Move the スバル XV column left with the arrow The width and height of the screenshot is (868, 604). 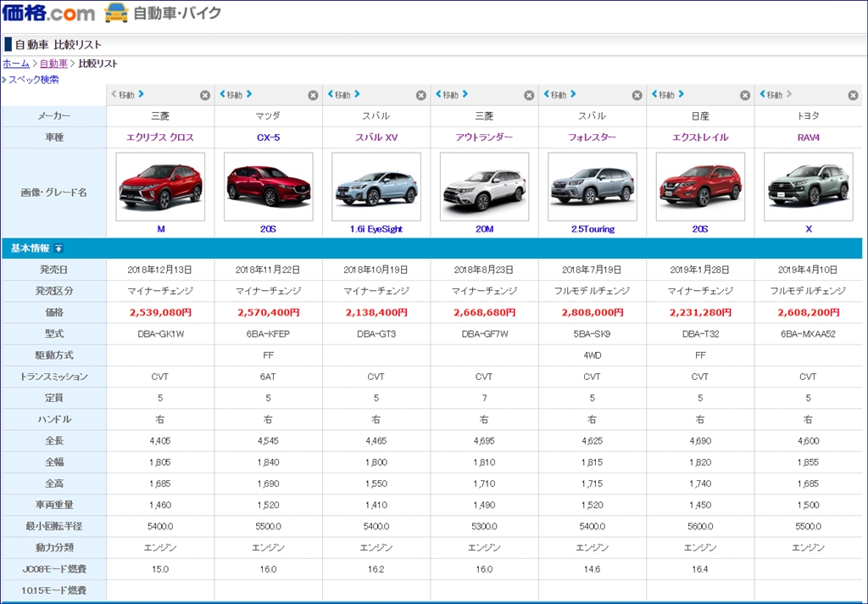(x=331, y=94)
